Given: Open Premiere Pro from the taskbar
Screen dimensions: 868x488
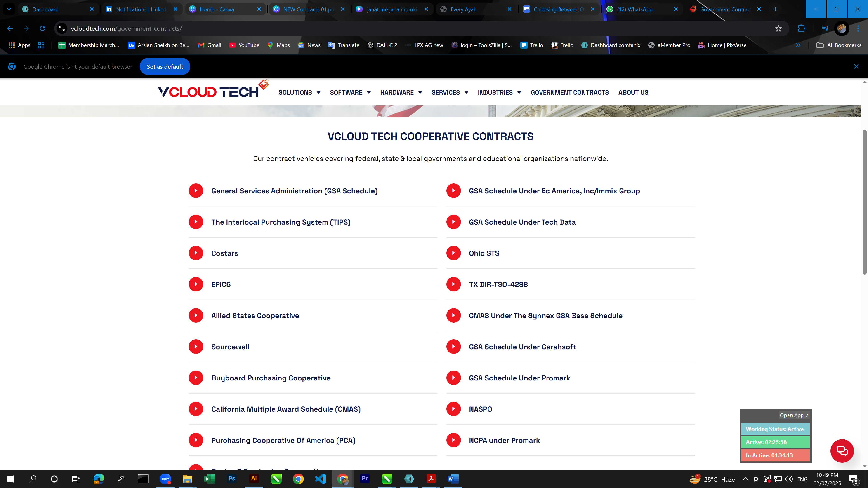Looking at the screenshot, I should [x=365, y=479].
